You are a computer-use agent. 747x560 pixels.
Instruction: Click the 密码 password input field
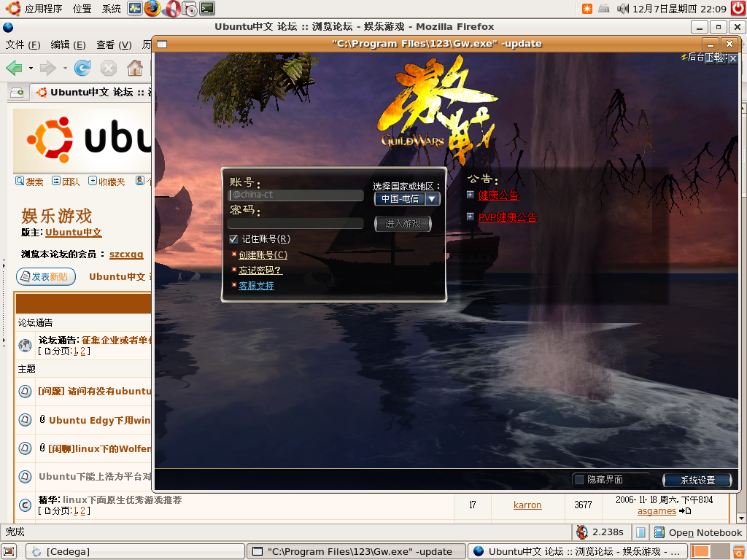pyautogui.click(x=296, y=223)
